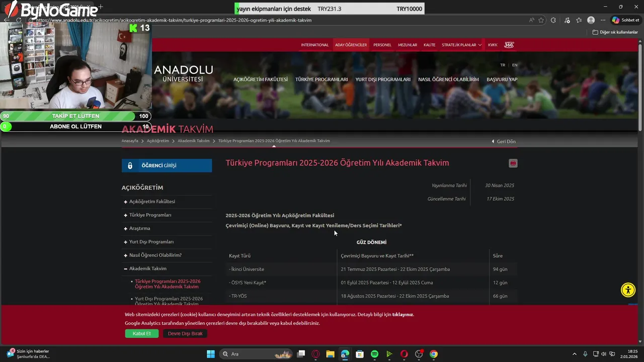Click the browser back arrow
Viewport: 644px width, 362px height.
[7, 20]
